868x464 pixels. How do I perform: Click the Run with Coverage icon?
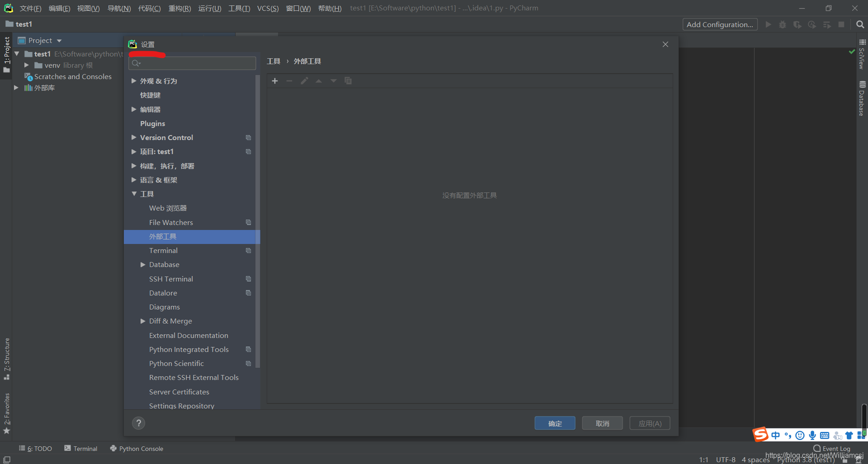(x=797, y=24)
